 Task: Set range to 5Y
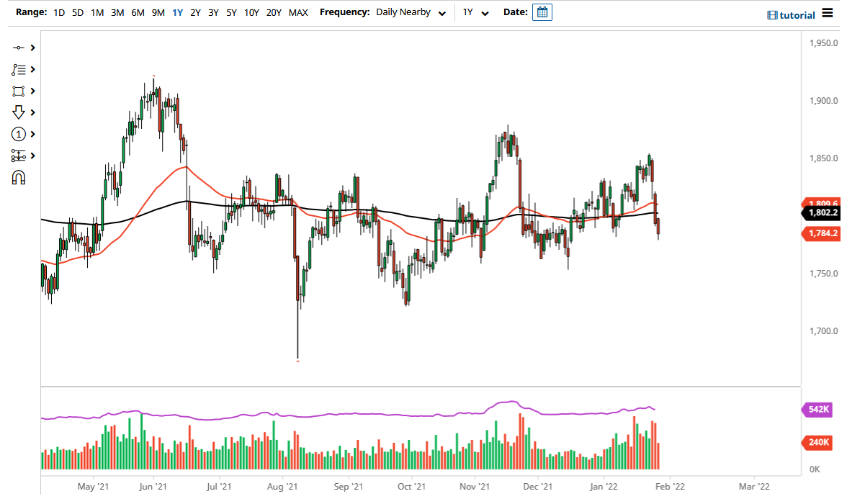(231, 12)
